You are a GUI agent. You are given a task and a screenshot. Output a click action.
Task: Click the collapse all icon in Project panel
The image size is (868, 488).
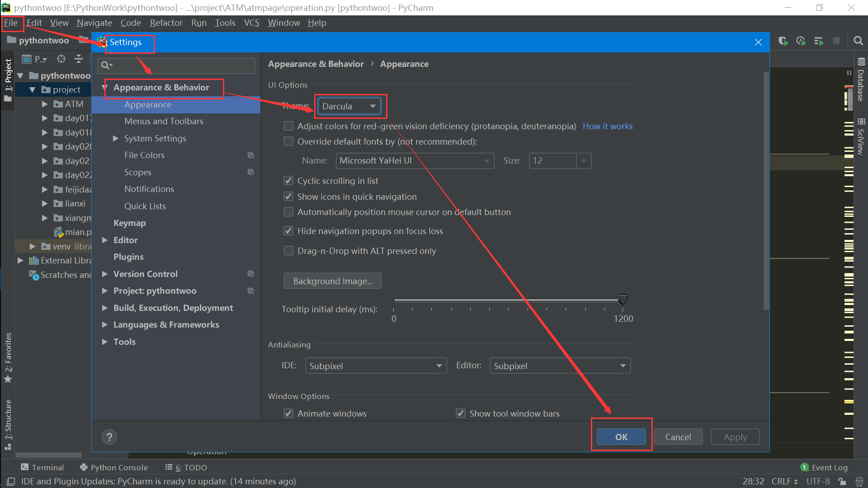79,59
